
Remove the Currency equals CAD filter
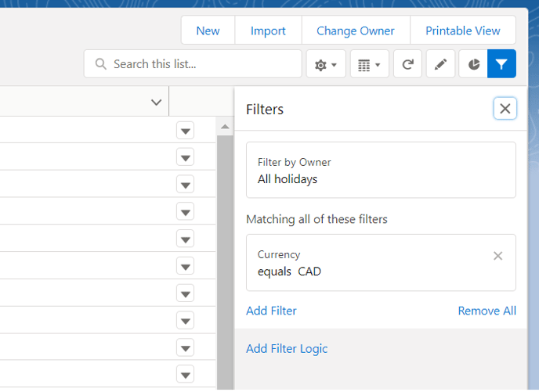[x=497, y=256]
